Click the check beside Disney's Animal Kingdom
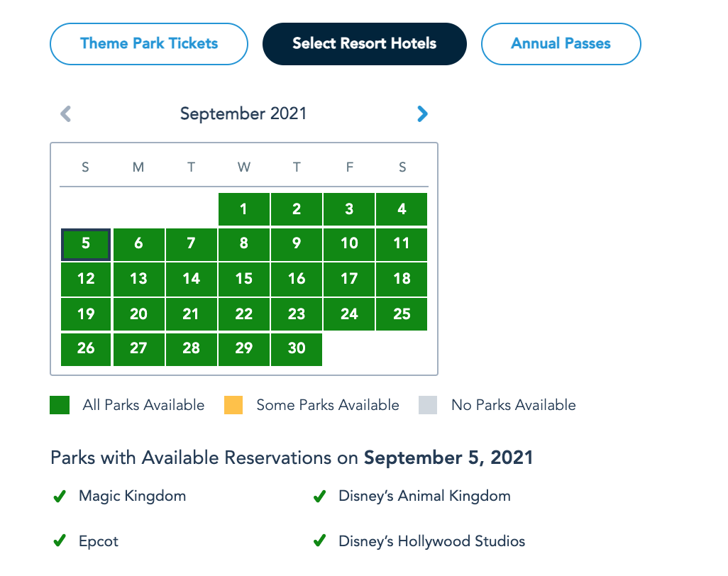The width and height of the screenshot is (728, 576). tap(320, 497)
